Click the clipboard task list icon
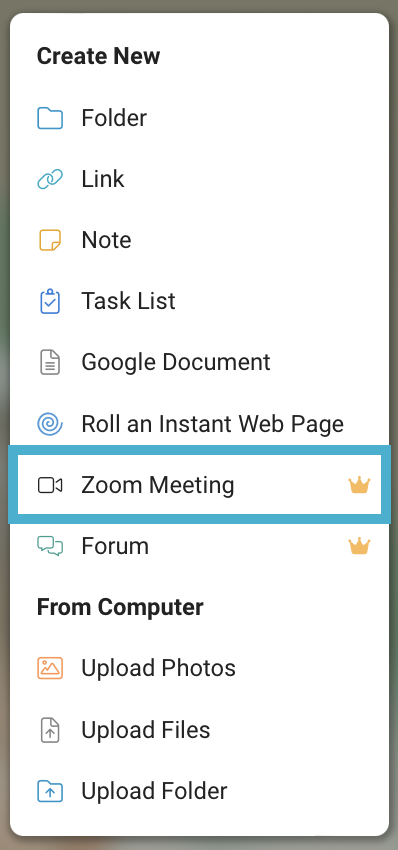Screen dimensions: 398x850 (50, 301)
